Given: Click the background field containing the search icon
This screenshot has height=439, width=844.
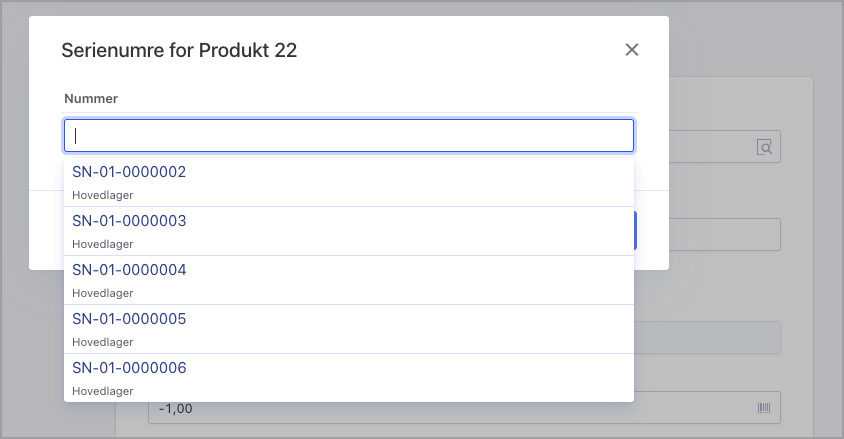Looking at the screenshot, I should pos(710,147).
